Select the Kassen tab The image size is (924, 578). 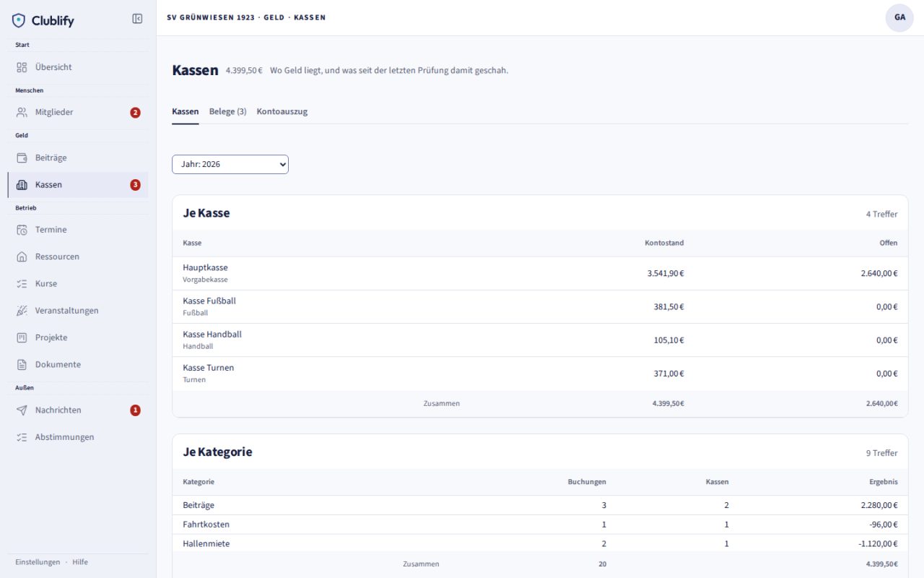tap(186, 111)
